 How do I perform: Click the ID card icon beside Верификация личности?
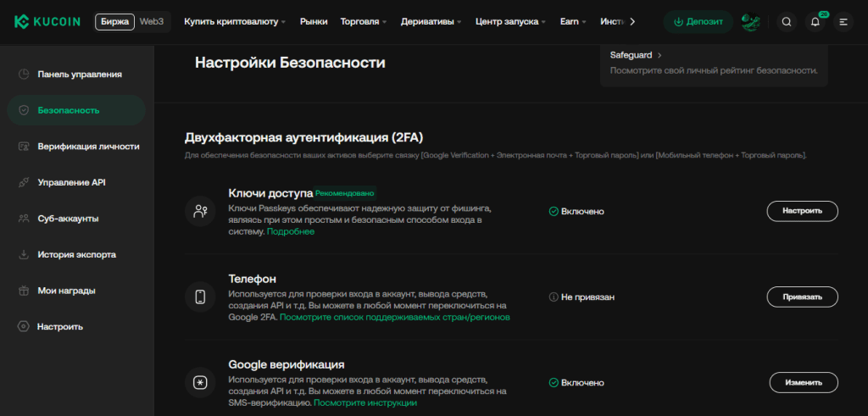(x=23, y=147)
